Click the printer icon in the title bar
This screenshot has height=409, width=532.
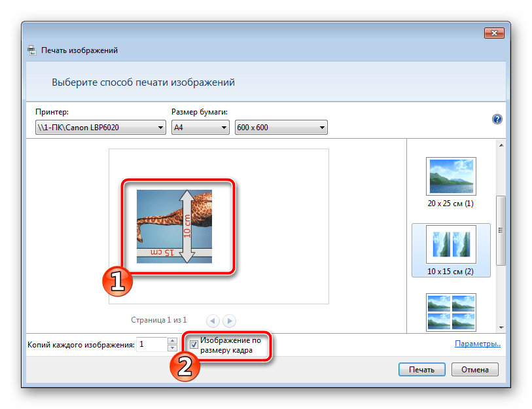coord(32,50)
